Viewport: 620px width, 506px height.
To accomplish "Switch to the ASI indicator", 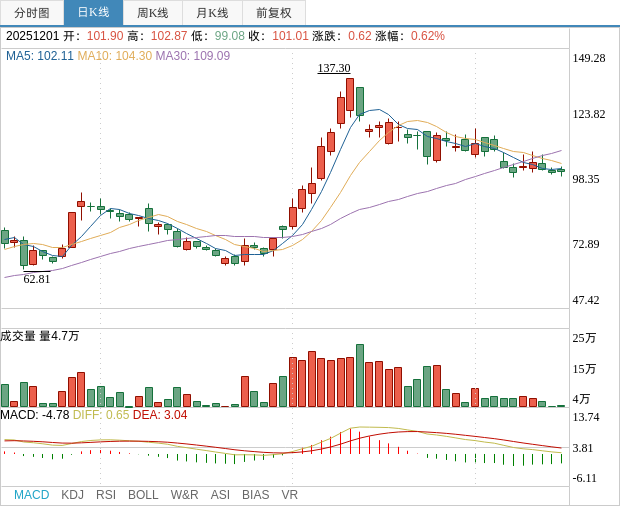I will pos(220,495).
